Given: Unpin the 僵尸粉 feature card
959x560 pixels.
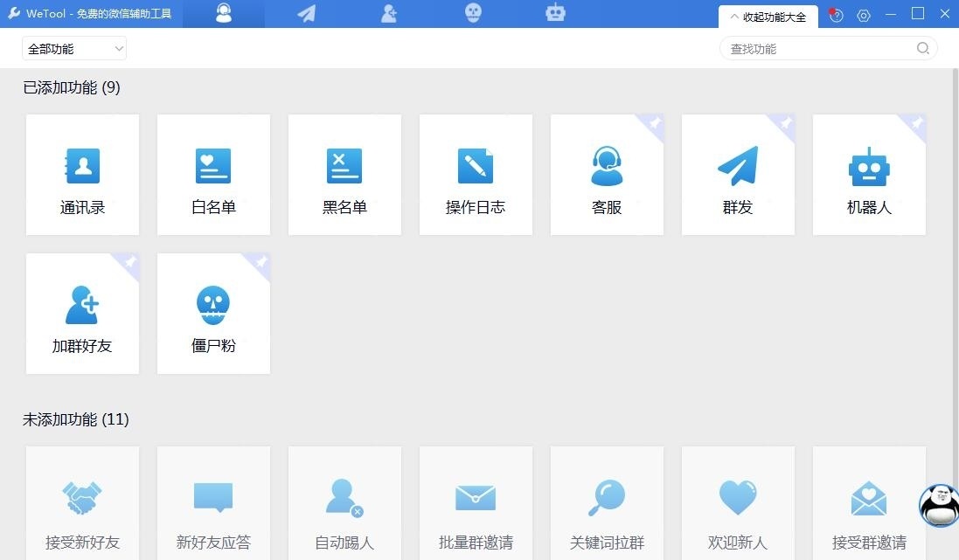Looking at the screenshot, I should click(x=261, y=263).
